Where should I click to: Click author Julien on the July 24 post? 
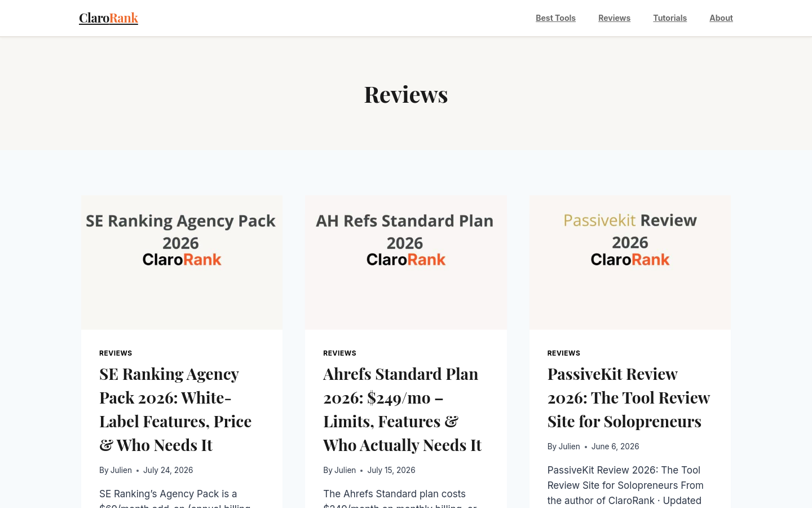121,470
